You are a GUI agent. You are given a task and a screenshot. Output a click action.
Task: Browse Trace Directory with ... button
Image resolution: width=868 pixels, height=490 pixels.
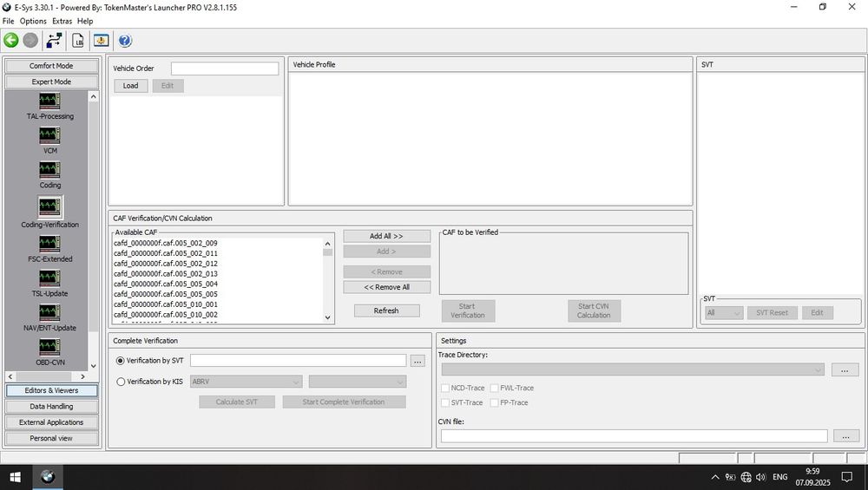[845, 370]
